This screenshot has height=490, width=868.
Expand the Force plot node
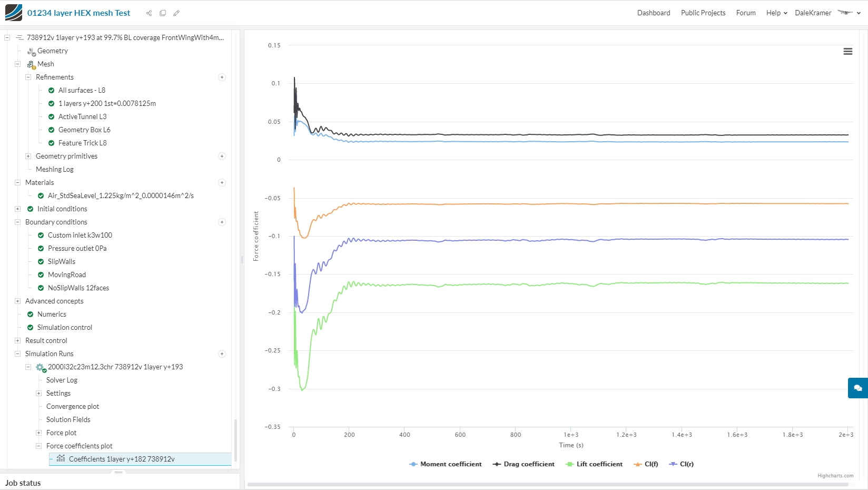tap(38, 433)
